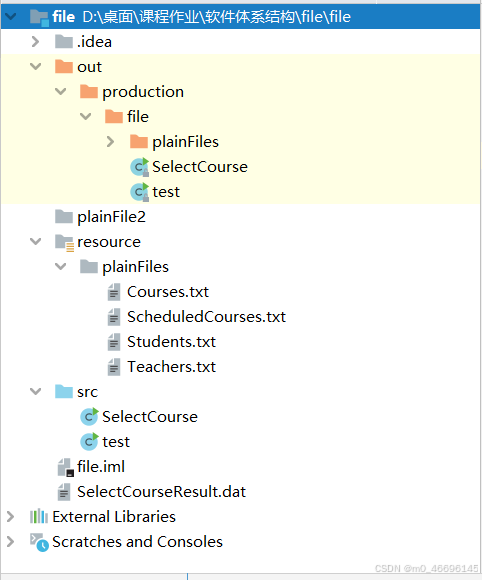Screen dimensions: 482x580
Task: Click the root file project module icon
Action: pos(39,17)
